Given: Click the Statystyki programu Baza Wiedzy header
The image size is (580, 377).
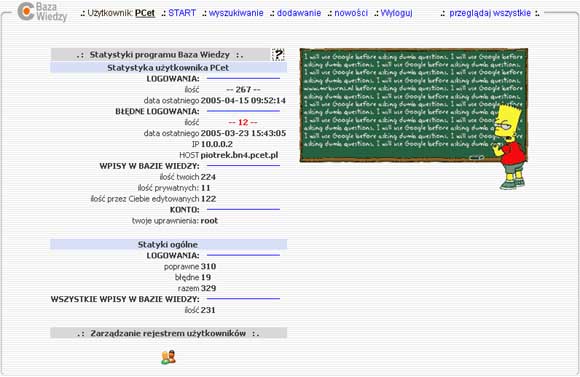Looking at the screenshot, I should [160, 55].
